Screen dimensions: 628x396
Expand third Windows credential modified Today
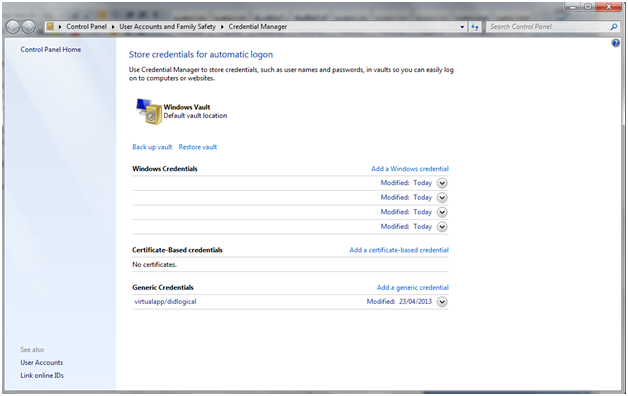pyautogui.click(x=442, y=212)
